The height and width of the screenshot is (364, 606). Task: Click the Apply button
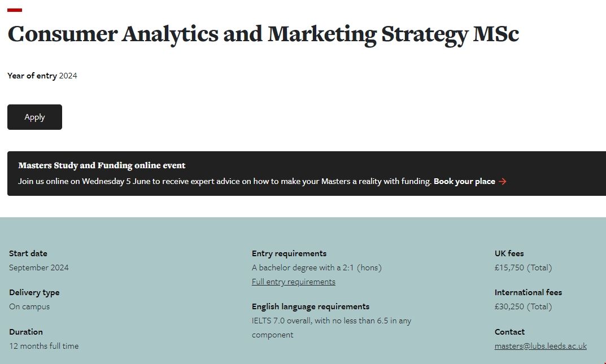34,117
